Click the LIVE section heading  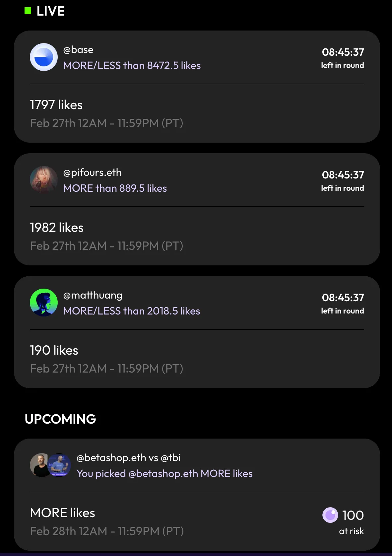pyautogui.click(x=50, y=11)
